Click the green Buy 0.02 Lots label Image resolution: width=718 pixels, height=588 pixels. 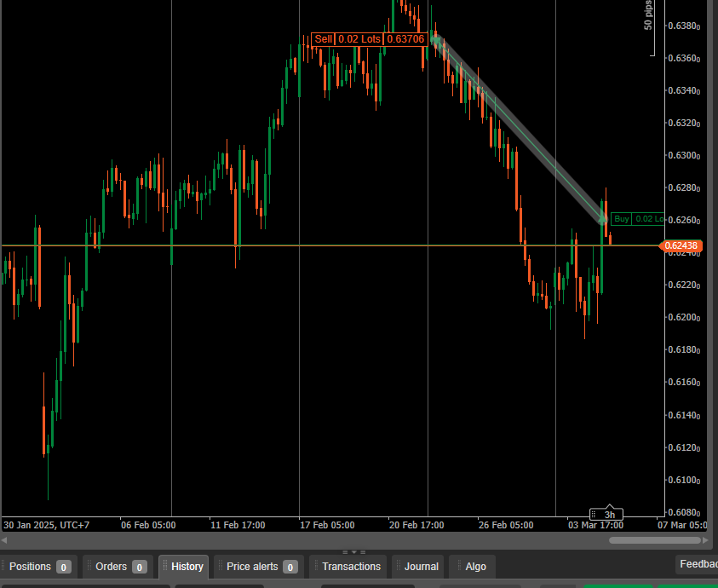click(x=636, y=219)
